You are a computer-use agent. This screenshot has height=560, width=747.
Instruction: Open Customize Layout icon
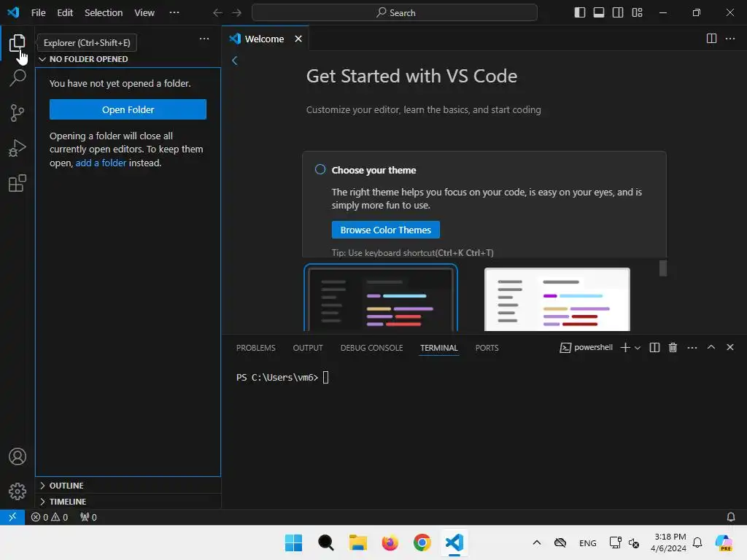(637, 12)
